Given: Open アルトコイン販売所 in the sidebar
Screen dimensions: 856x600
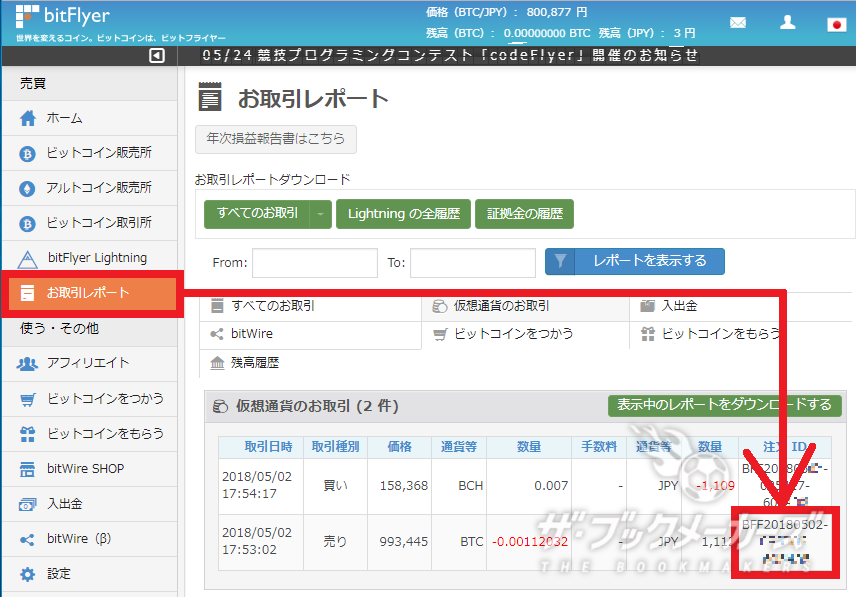Looking at the screenshot, I should [90, 188].
